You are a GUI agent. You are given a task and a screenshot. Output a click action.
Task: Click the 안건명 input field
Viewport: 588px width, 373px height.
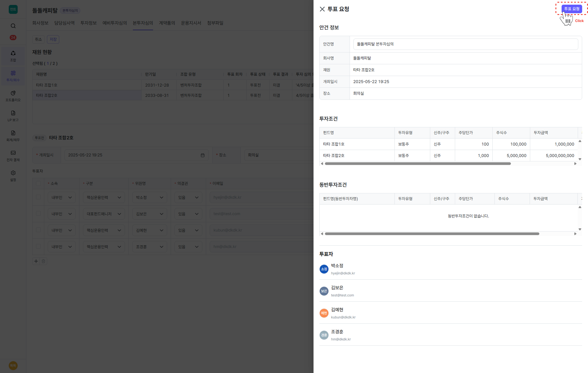point(465,44)
